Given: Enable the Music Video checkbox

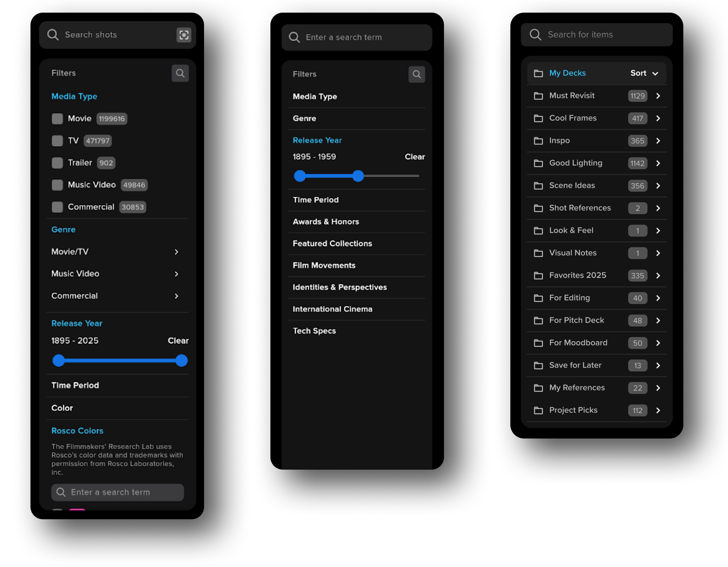Looking at the screenshot, I should click(57, 185).
